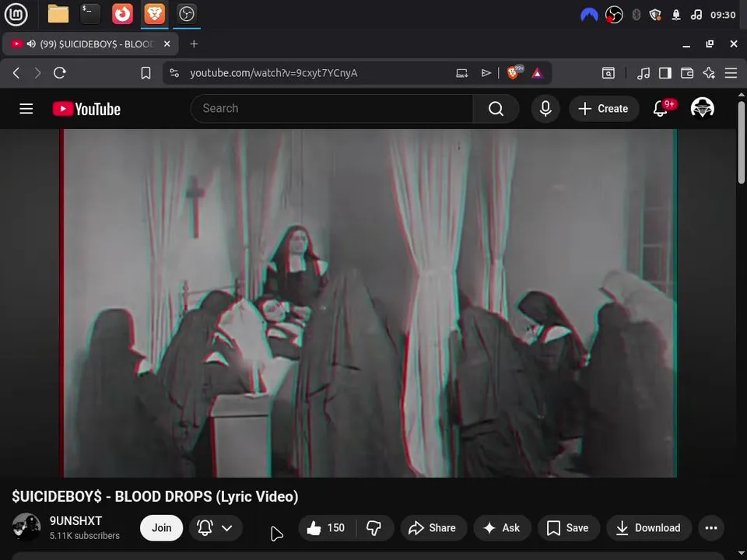Open the clock showing 09:30
The image size is (747, 560).
pyautogui.click(x=723, y=15)
